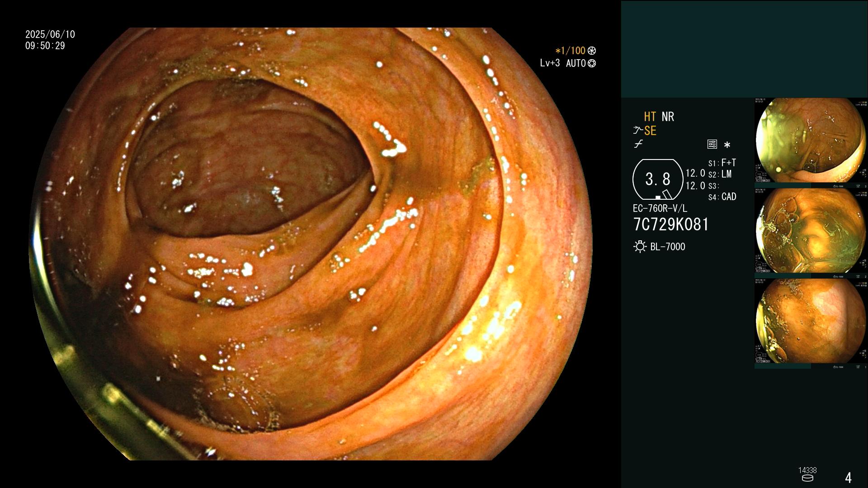Click the orange SE label
Image resolution: width=868 pixels, height=488 pixels.
[x=650, y=131]
